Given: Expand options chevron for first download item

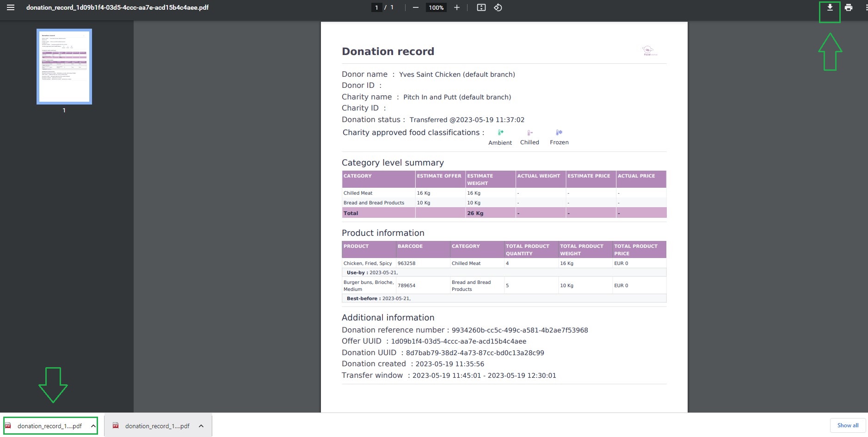Looking at the screenshot, I should pos(93,426).
